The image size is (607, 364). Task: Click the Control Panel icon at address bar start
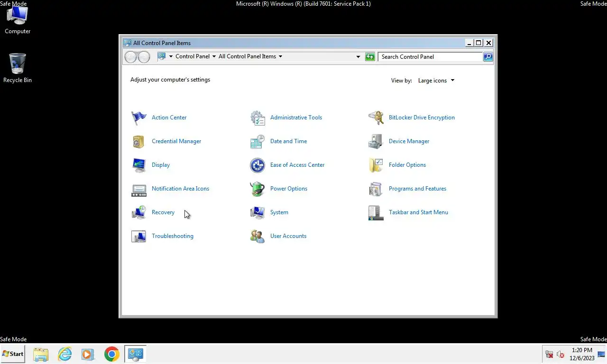click(162, 56)
